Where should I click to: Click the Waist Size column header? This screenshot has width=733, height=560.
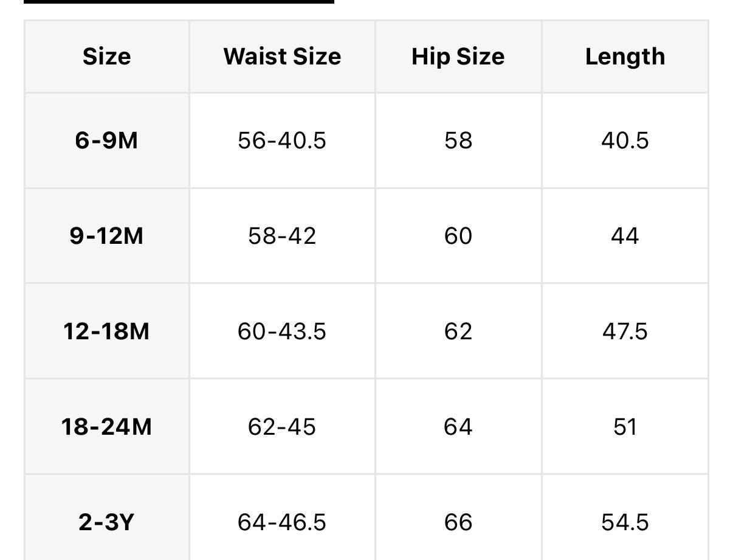[x=282, y=57]
